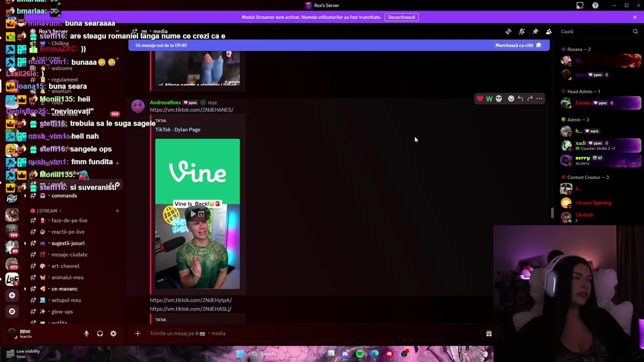Open the Threads icon in channel header

click(508, 32)
